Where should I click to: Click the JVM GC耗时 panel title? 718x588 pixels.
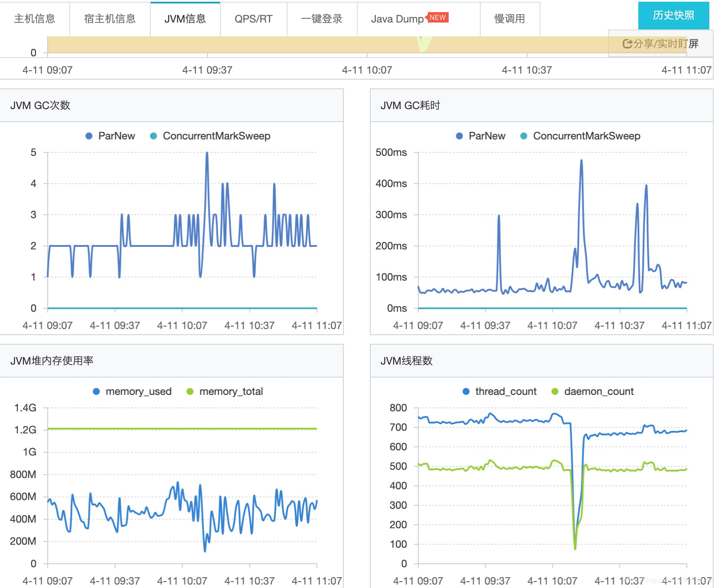[410, 105]
